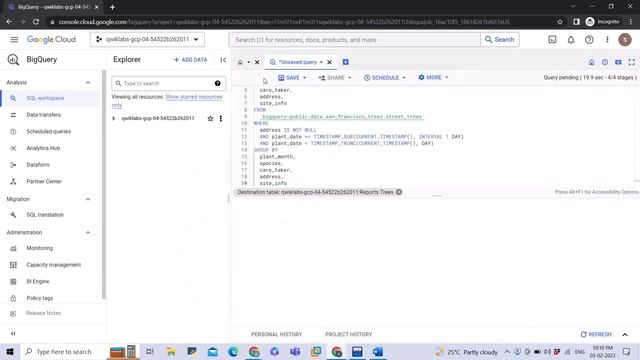Reload the browser page
The width and height of the screenshot is (640, 360).
click(36, 22)
